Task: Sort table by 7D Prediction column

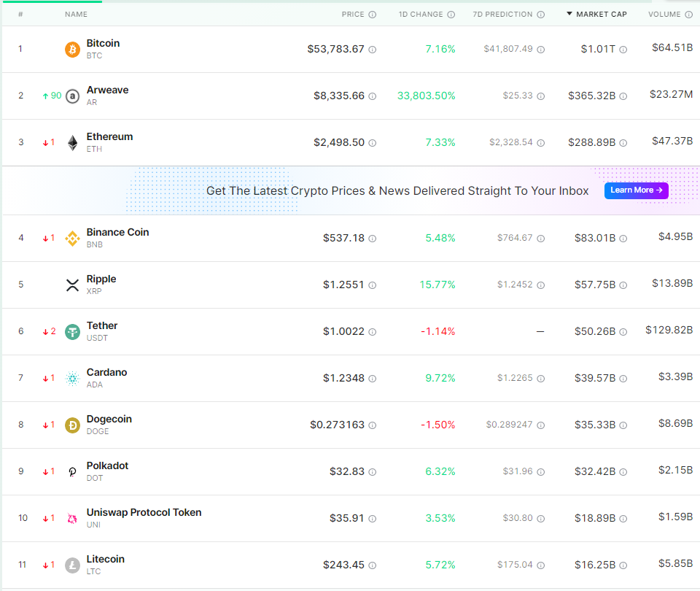Action: [502, 15]
